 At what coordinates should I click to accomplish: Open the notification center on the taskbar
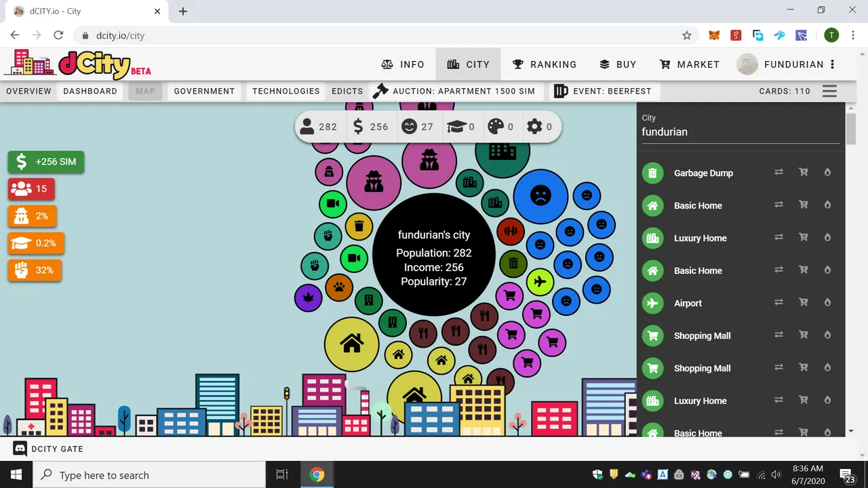coord(847,474)
